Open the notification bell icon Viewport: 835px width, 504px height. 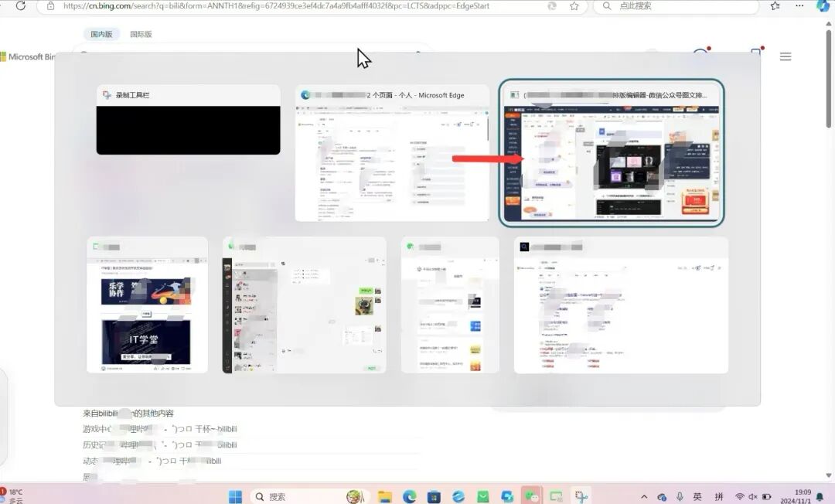click(820, 497)
